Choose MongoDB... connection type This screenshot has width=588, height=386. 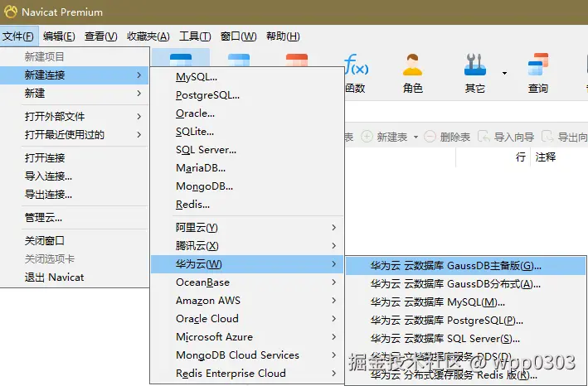point(247,186)
